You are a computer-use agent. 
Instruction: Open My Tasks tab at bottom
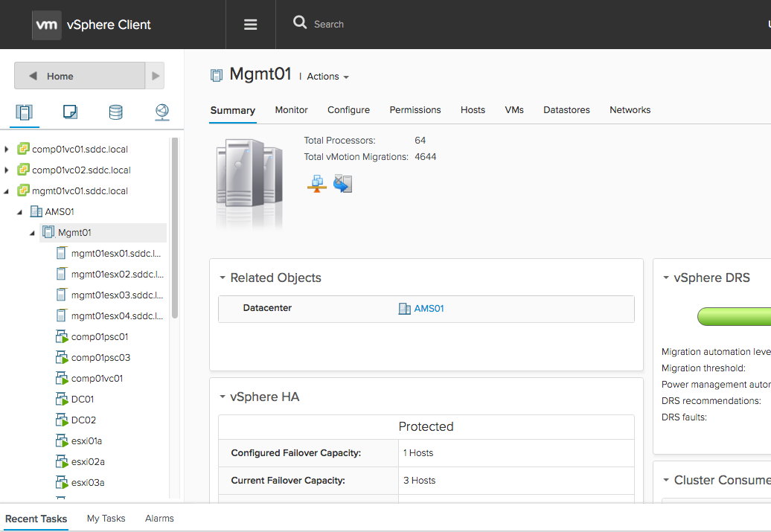[x=106, y=518]
